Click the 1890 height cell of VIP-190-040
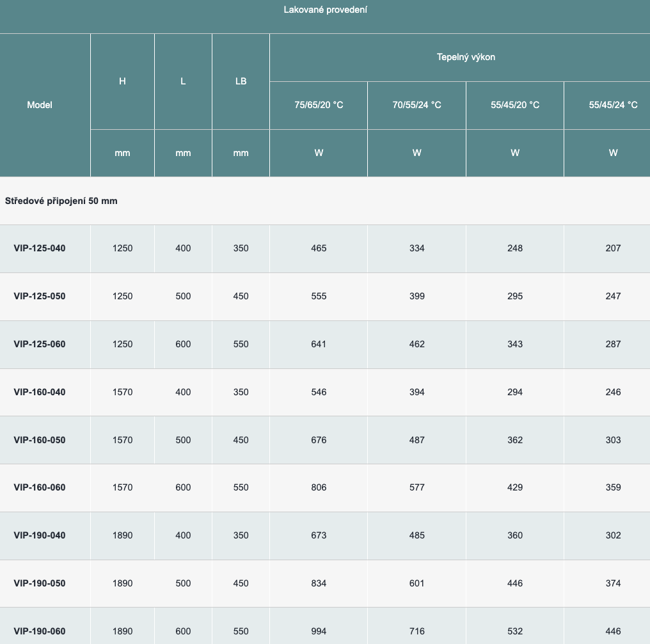 coord(122,535)
